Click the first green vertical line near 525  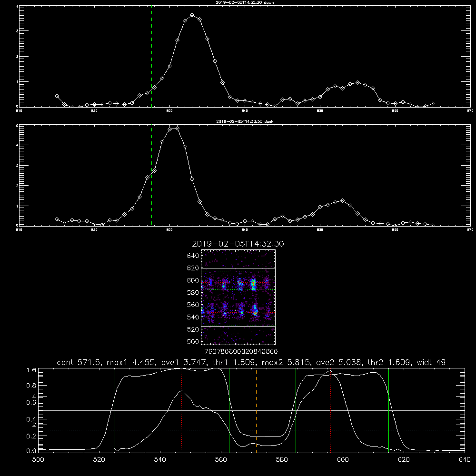pyautogui.click(x=115, y=410)
